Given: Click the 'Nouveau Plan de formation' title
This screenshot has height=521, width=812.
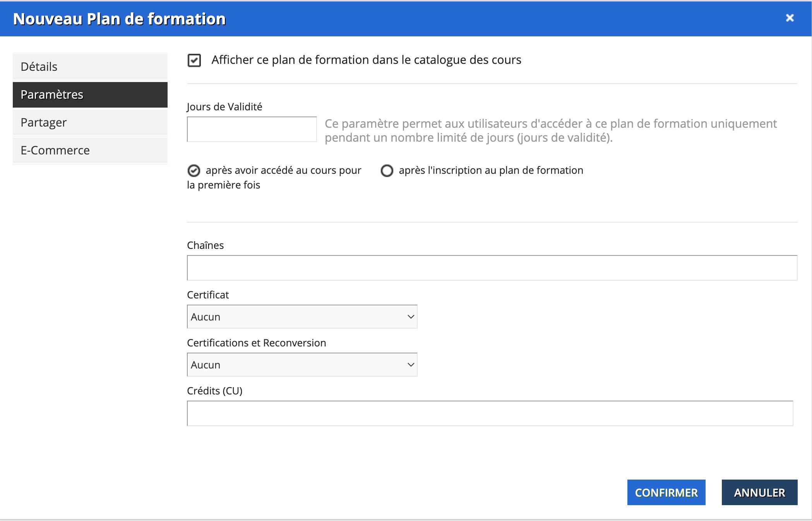Looking at the screenshot, I should (119, 19).
